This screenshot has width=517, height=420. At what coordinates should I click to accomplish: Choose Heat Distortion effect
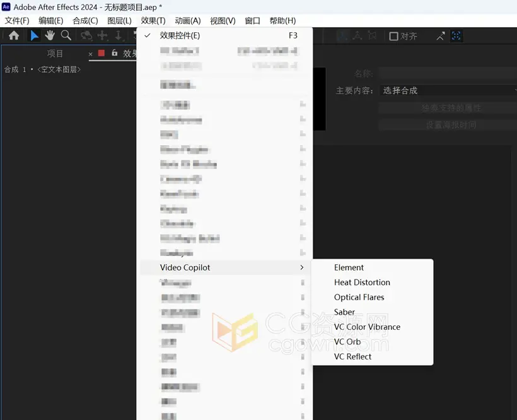point(362,282)
